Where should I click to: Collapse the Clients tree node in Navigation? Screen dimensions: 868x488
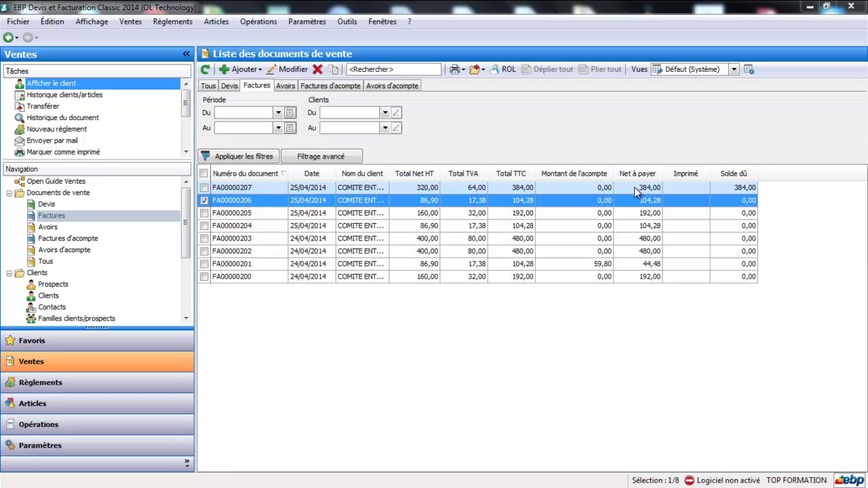(x=9, y=273)
